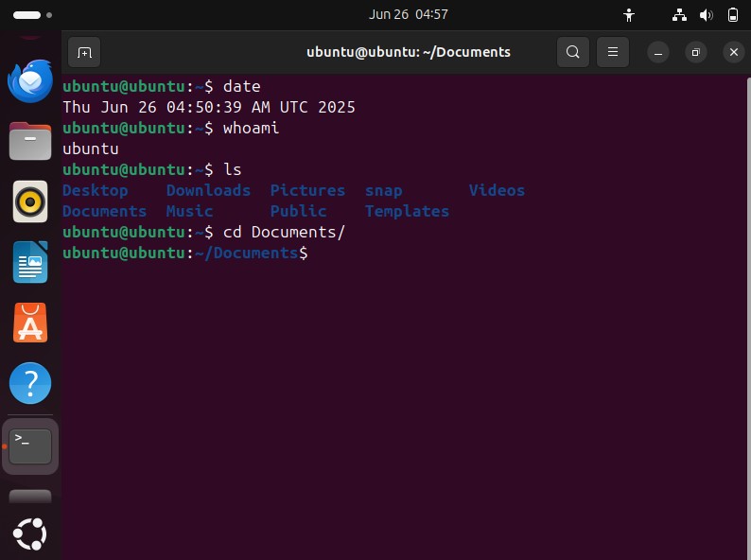
Task: Launch Rhythmbox music player
Action: pos(30,201)
